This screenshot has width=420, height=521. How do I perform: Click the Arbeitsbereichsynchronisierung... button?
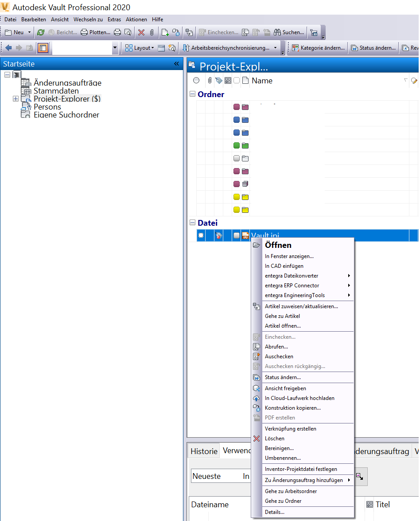pos(226,48)
